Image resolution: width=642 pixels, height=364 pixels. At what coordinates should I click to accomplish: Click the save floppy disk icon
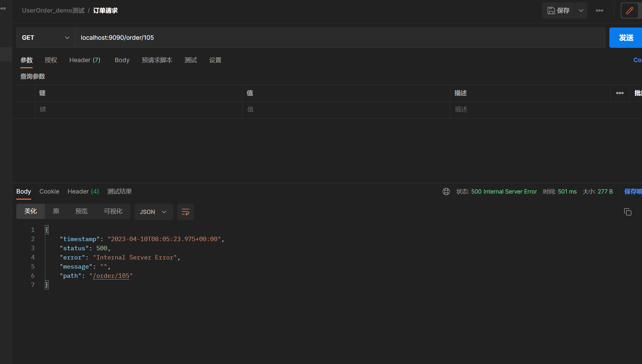tap(551, 11)
